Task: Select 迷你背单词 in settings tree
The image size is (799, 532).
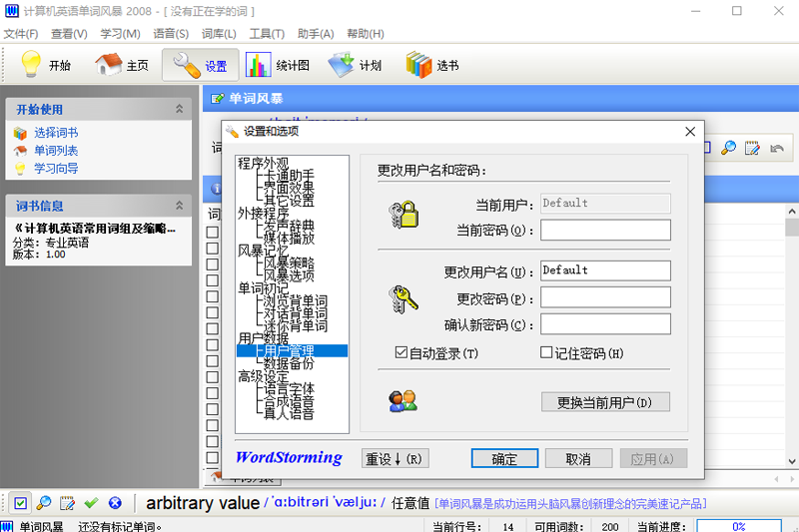Action: 296,325
